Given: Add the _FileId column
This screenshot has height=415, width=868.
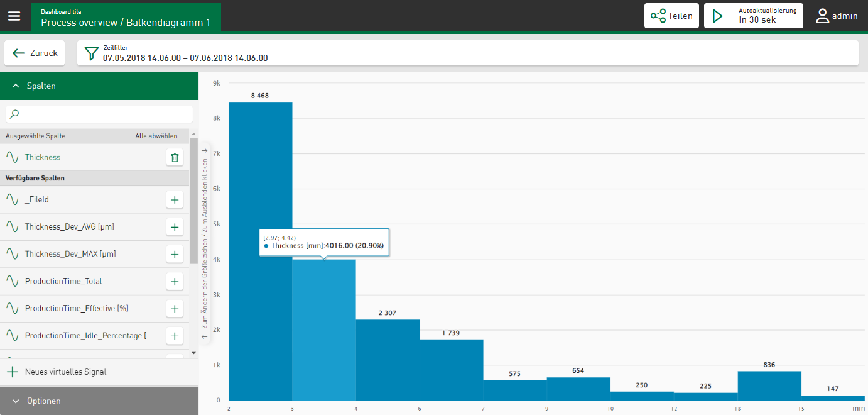Looking at the screenshot, I should coord(175,200).
